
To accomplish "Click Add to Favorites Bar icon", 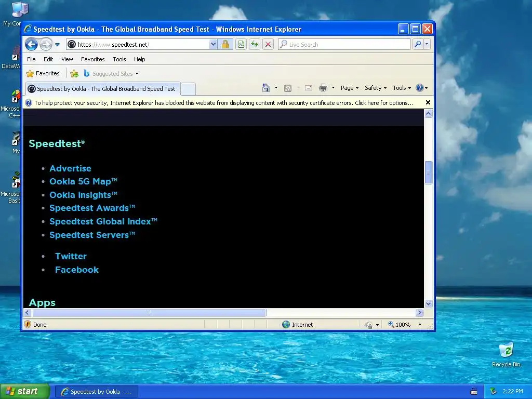I will (74, 73).
